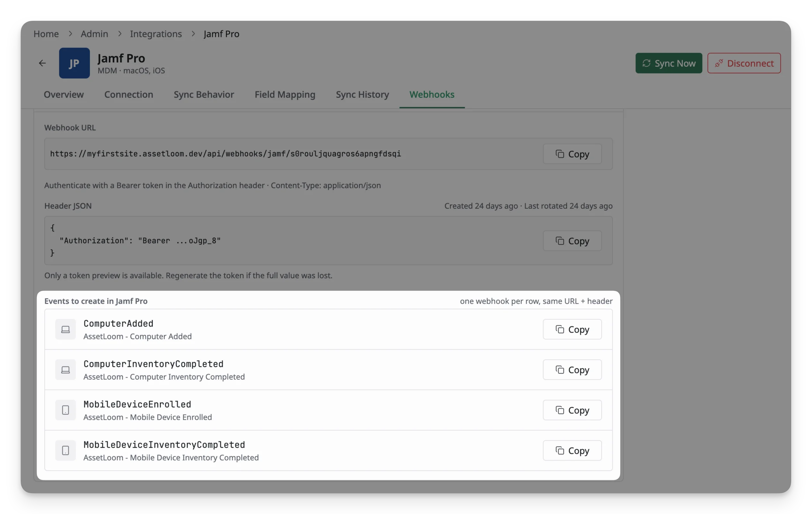Copy the MobileDeviceEnrolled event
812x514 pixels.
572,410
